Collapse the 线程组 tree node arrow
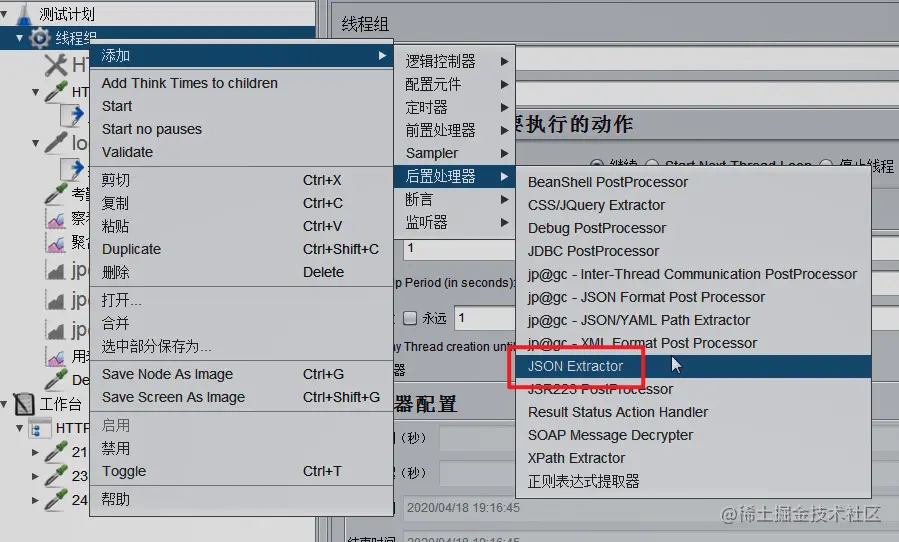 19,38
